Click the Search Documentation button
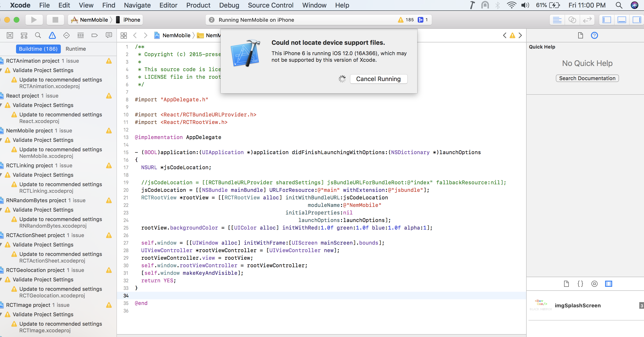This screenshot has width=644, height=337. click(587, 78)
